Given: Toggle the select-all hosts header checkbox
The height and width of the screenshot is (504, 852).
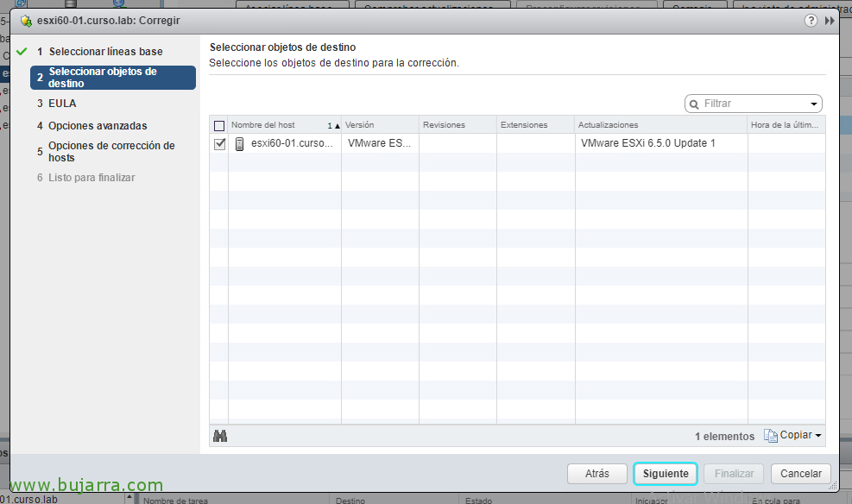Looking at the screenshot, I should coord(219,126).
